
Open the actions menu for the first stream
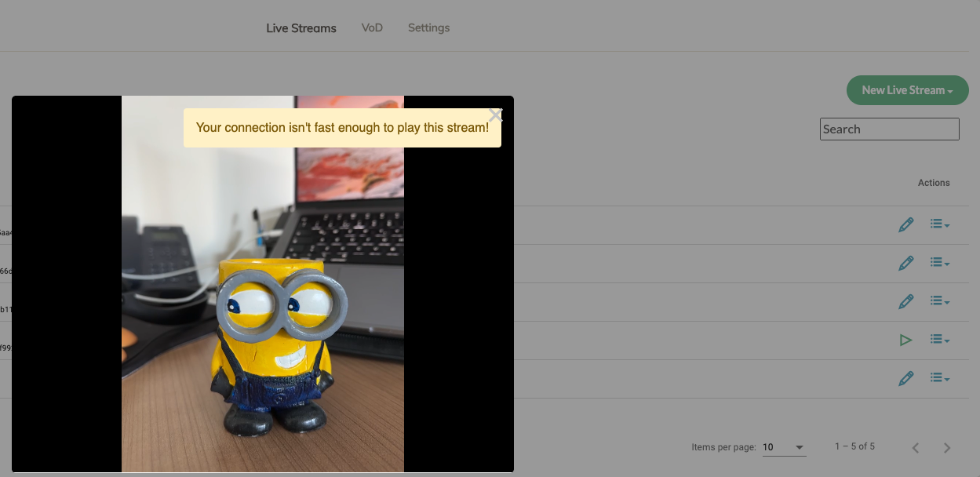tap(938, 224)
